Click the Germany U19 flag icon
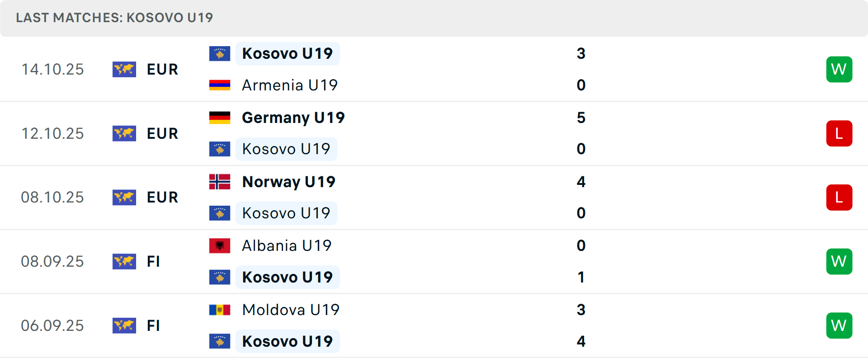This screenshot has width=868, height=358. coord(220,117)
